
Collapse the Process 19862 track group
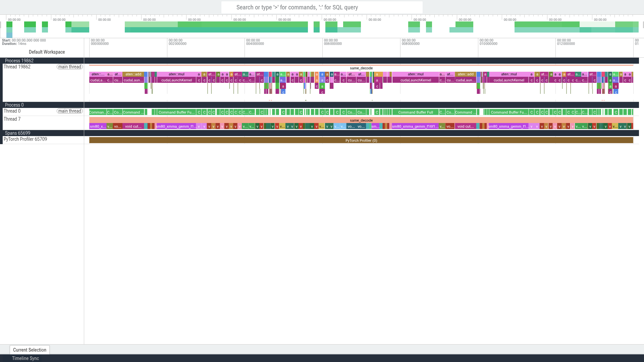19,61
